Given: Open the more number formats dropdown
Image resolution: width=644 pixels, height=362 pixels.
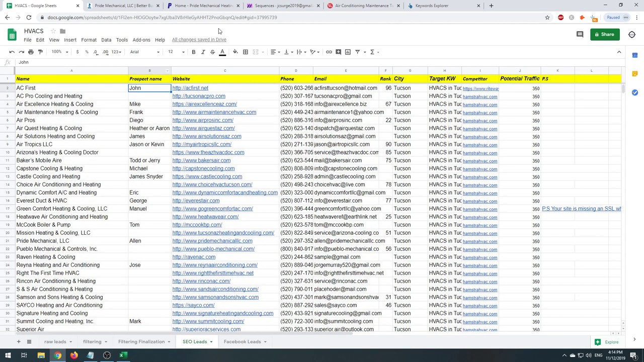Looking at the screenshot, I should click(x=117, y=52).
